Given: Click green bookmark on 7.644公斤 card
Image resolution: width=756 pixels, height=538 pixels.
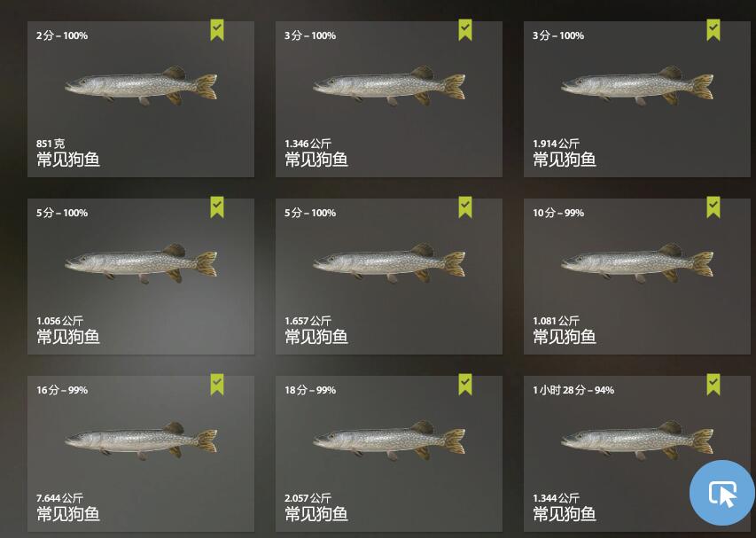Looking at the screenshot, I should (217, 385).
